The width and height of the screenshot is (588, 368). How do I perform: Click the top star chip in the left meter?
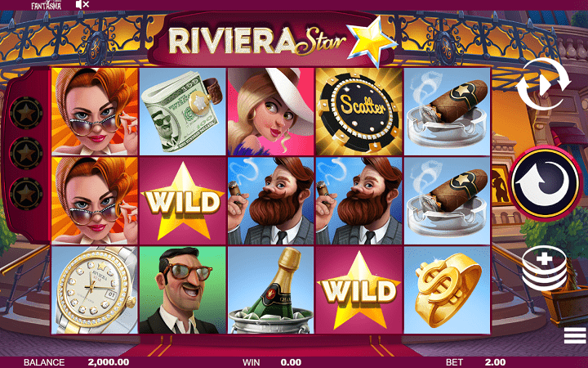coord(26,113)
